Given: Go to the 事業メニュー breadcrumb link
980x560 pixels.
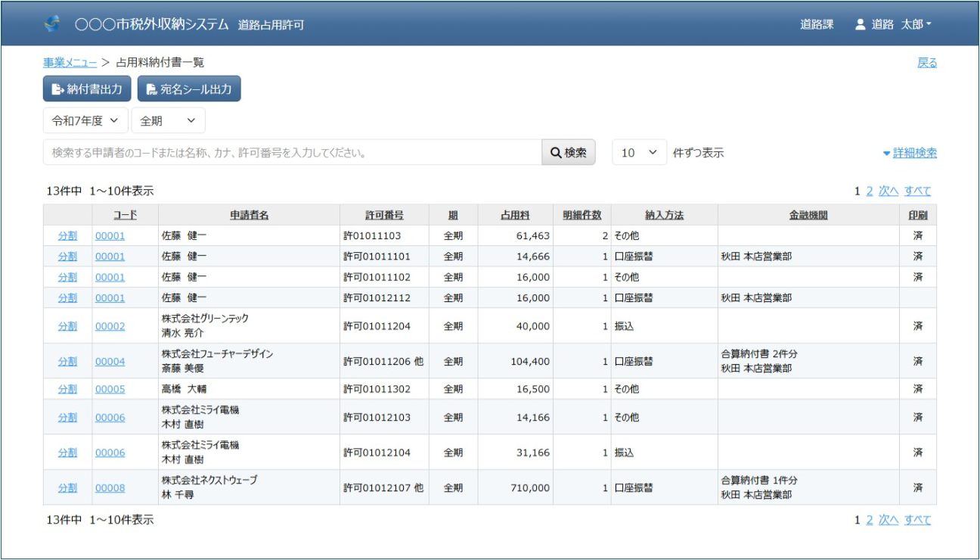Looking at the screenshot, I should coord(70,63).
